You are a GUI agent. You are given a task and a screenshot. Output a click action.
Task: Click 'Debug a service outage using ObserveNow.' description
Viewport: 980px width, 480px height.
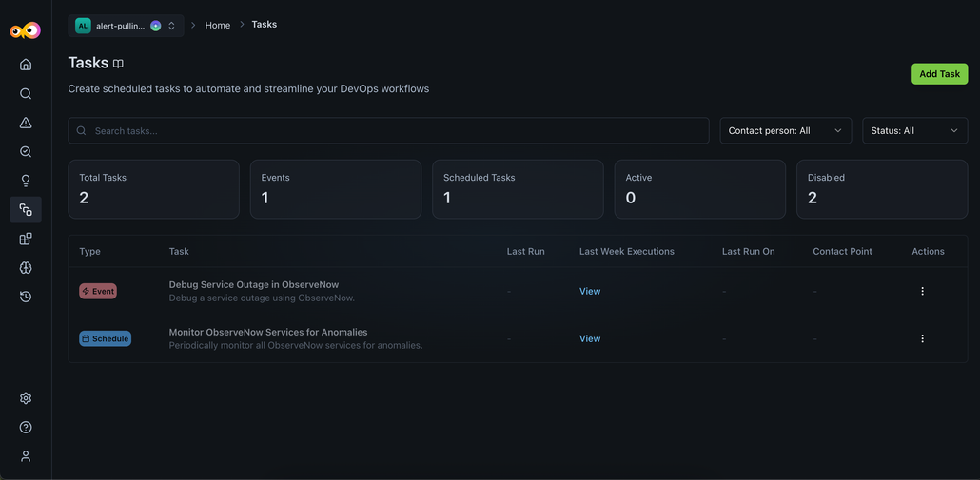tap(262, 298)
